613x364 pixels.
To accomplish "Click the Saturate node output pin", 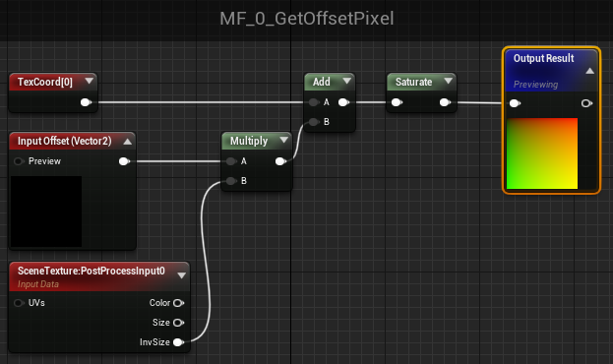I will click(445, 102).
